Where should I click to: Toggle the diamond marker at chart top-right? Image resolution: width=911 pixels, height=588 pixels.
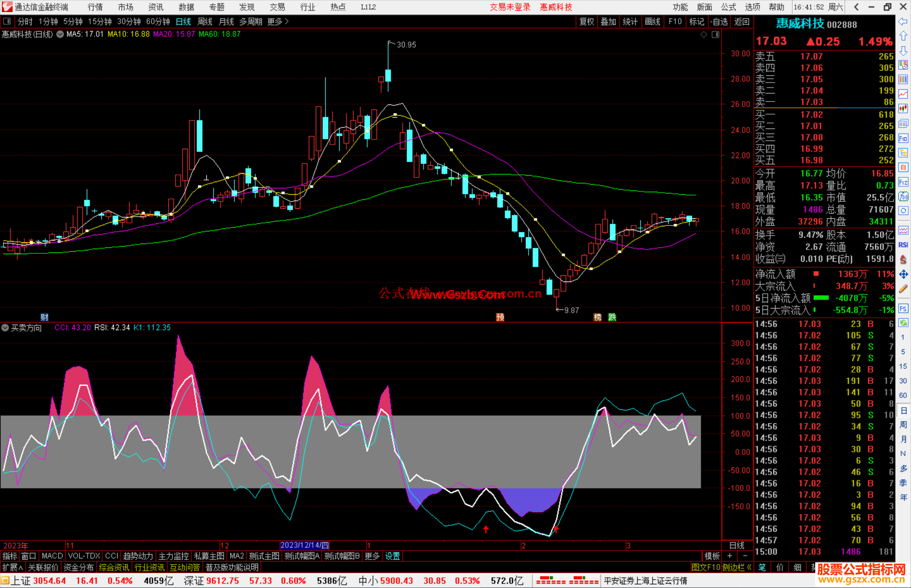[703, 35]
